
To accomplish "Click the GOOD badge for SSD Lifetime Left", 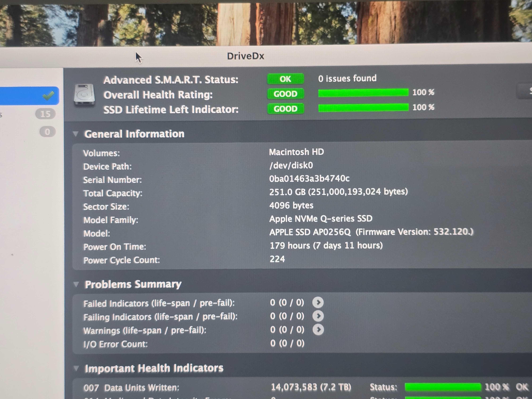I will click(285, 109).
